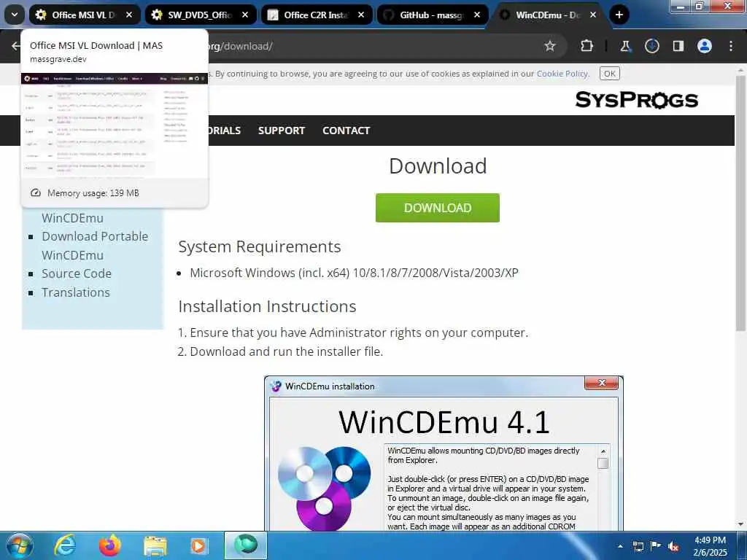Open the Chrome three-dot menu
Viewport: 747px width, 560px height.
731,46
